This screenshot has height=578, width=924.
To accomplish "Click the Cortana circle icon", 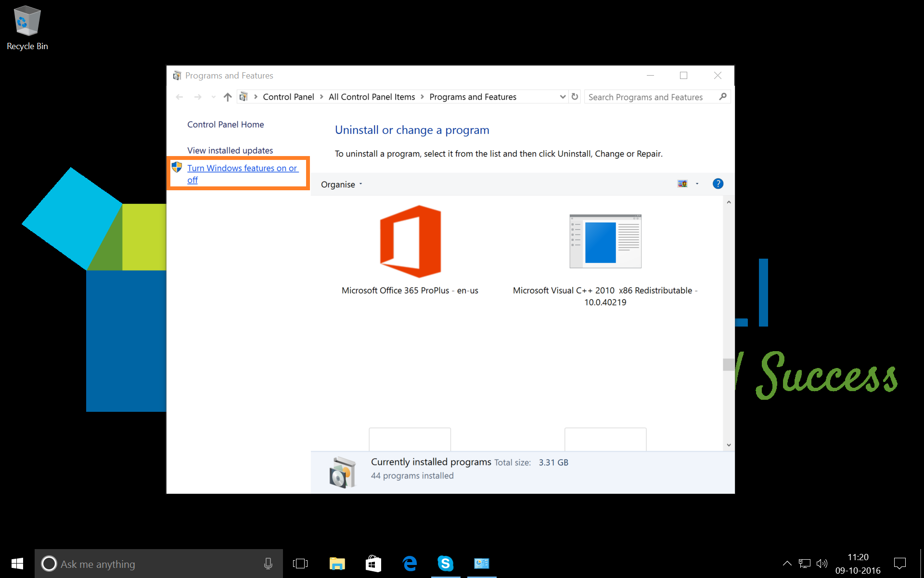I will (49, 564).
